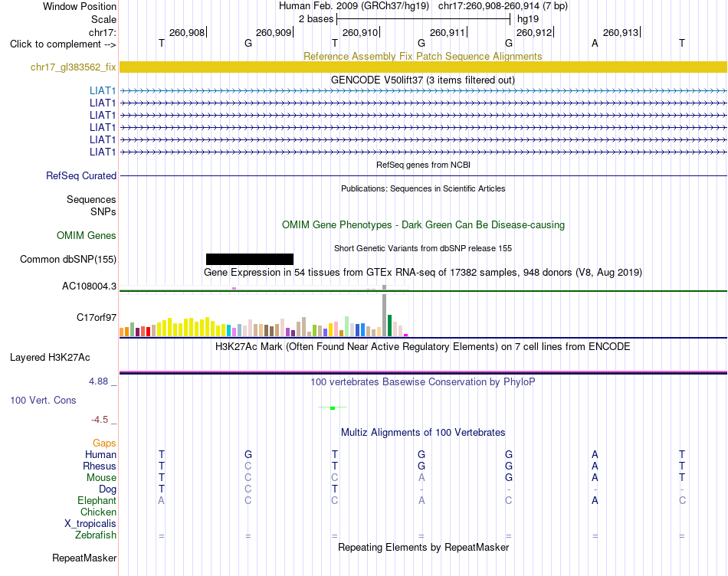Click the 260,910 position label
The image size is (728, 576).
[x=360, y=32]
